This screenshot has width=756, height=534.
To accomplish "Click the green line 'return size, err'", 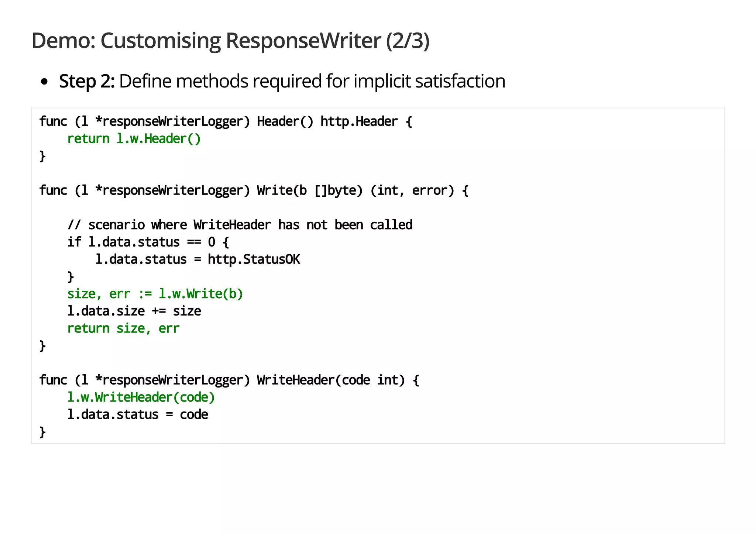I will 123,328.
